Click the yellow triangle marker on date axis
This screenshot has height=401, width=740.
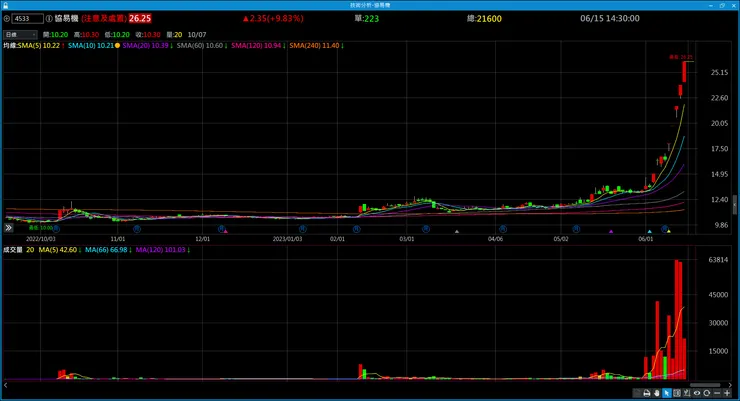tap(669, 231)
